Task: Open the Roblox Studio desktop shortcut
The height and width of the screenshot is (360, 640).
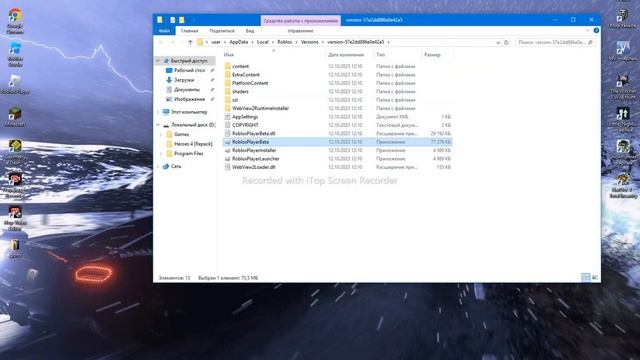Action: (15, 54)
